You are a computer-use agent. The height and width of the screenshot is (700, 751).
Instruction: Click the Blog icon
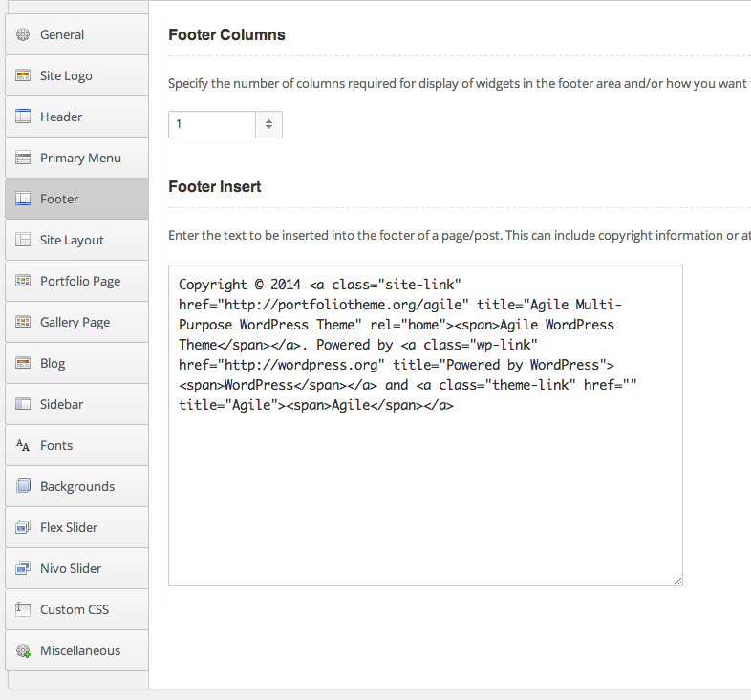pos(23,363)
